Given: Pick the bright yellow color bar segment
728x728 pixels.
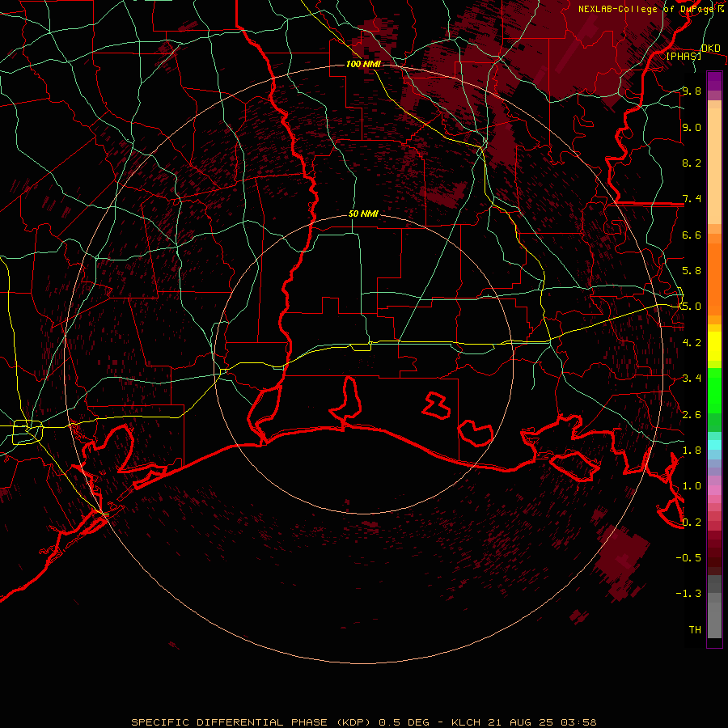Looking at the screenshot, I should click(714, 346).
